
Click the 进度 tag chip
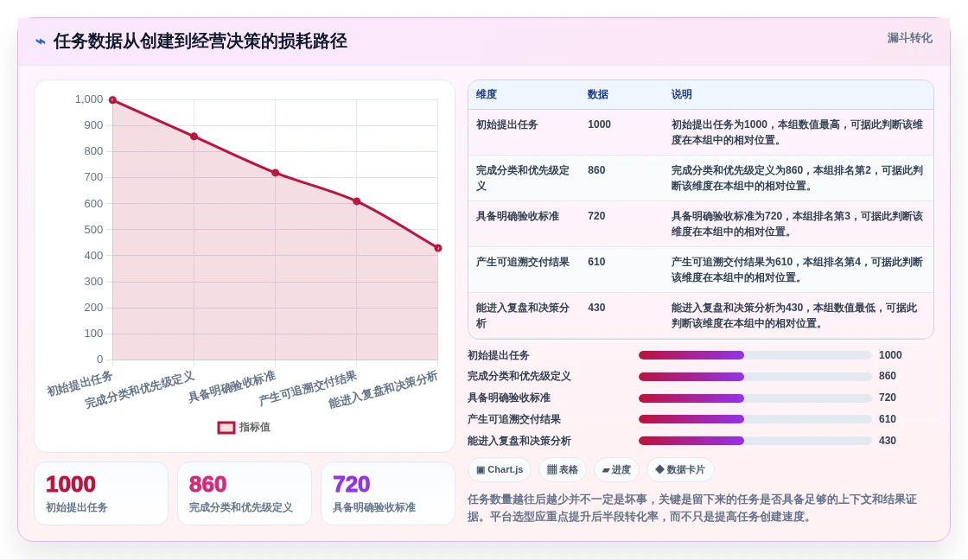tap(616, 470)
